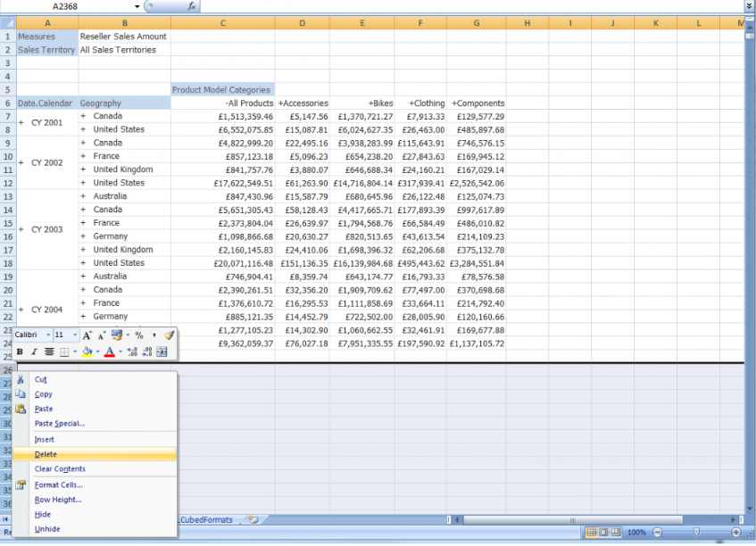Click the Increase Decimal icon
This screenshot has height=546, width=756.
tap(132, 352)
